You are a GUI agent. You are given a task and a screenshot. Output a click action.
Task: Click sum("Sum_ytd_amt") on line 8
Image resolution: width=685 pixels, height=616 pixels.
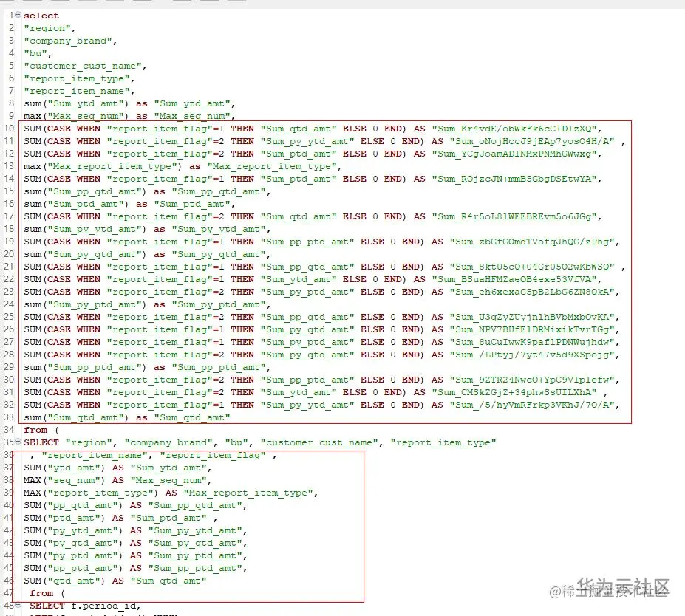tap(76, 103)
